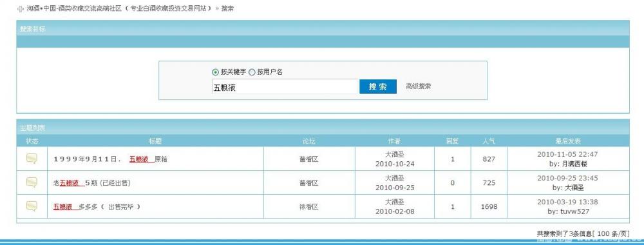
Task: Click the last poster tuvw527
Action: 574,211
